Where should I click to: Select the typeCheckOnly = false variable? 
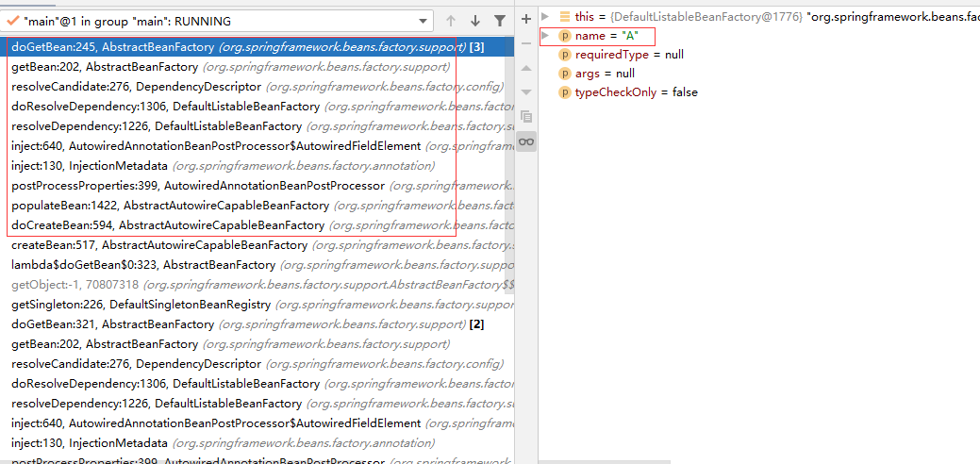click(x=636, y=92)
